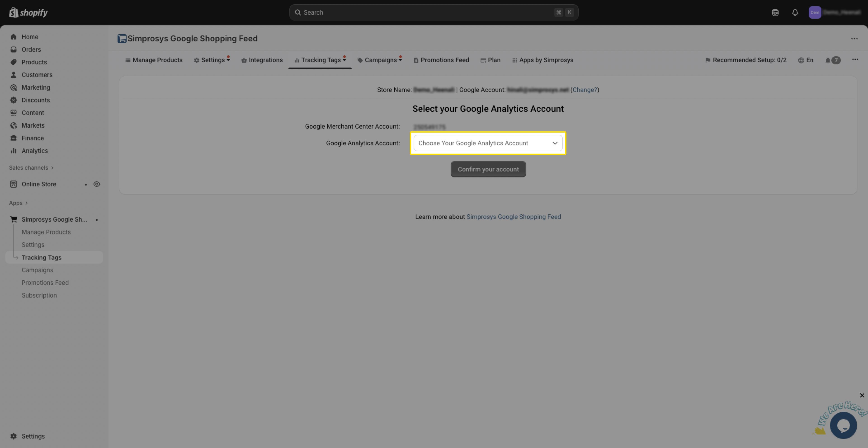Expand the Apps section
This screenshot has height=448, width=868.
[x=18, y=203]
